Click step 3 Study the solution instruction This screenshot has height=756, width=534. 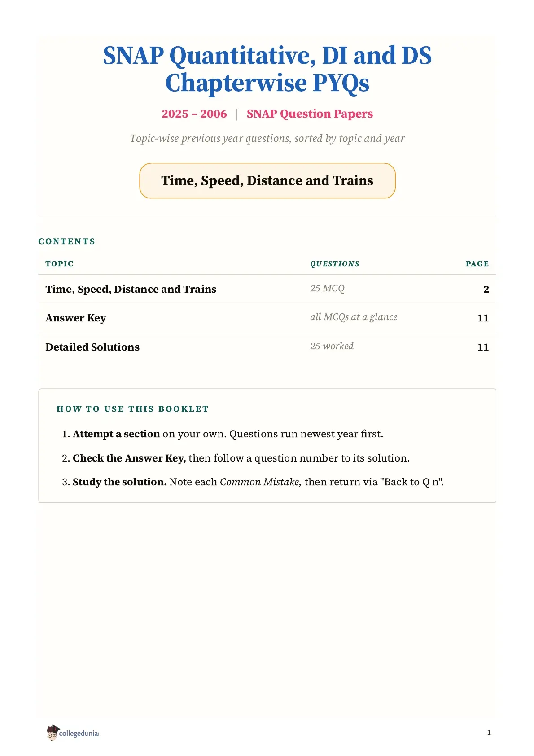[x=253, y=482]
